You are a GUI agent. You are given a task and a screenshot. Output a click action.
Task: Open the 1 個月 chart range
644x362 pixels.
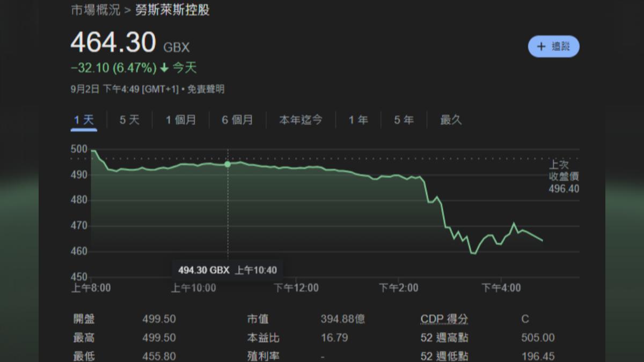coord(181,120)
